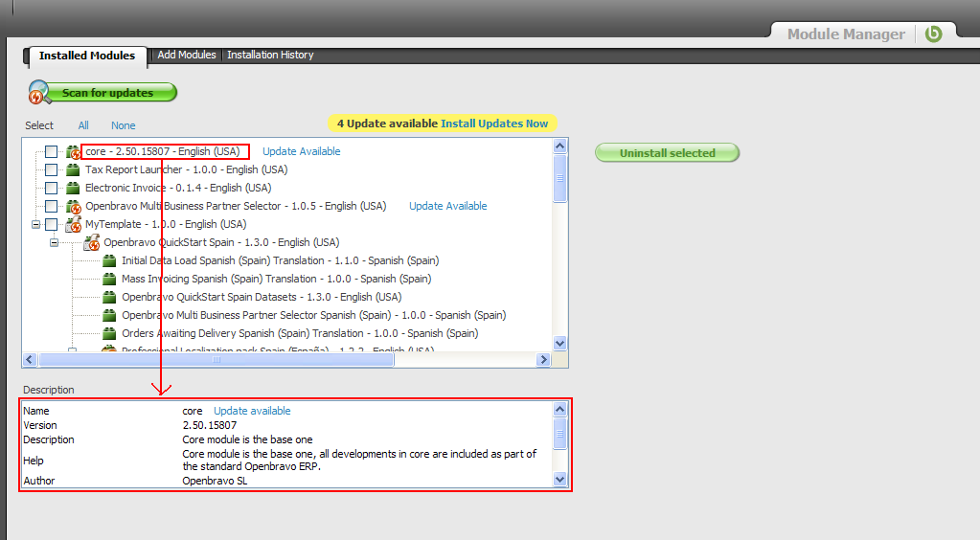Click the Openbravo QuickStart Spain 1.3.0 module icon
Image resolution: width=980 pixels, height=540 pixels.
click(x=91, y=242)
